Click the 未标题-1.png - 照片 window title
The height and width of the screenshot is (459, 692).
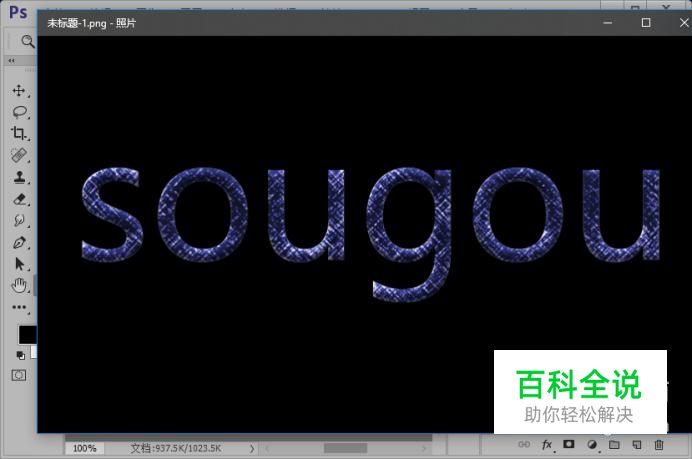tap(91, 23)
